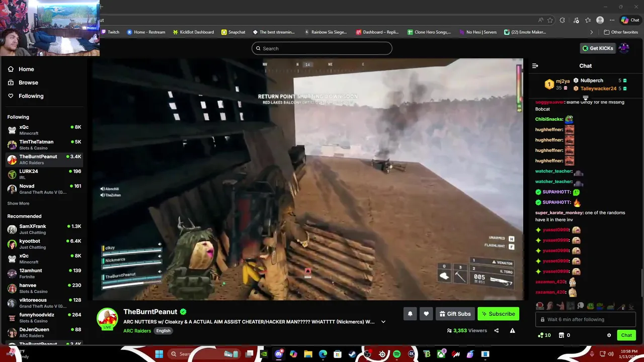Open kyootbot recommended channel

point(44,244)
